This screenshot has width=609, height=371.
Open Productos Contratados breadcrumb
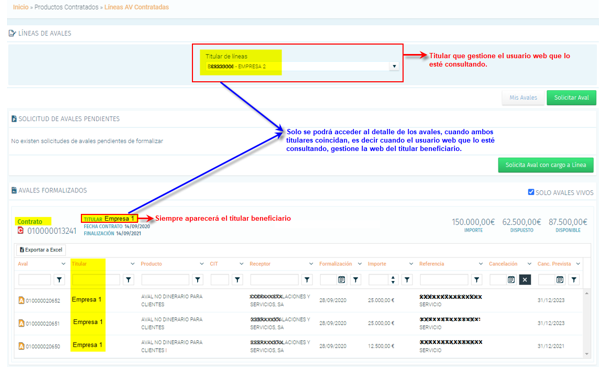pos(66,7)
